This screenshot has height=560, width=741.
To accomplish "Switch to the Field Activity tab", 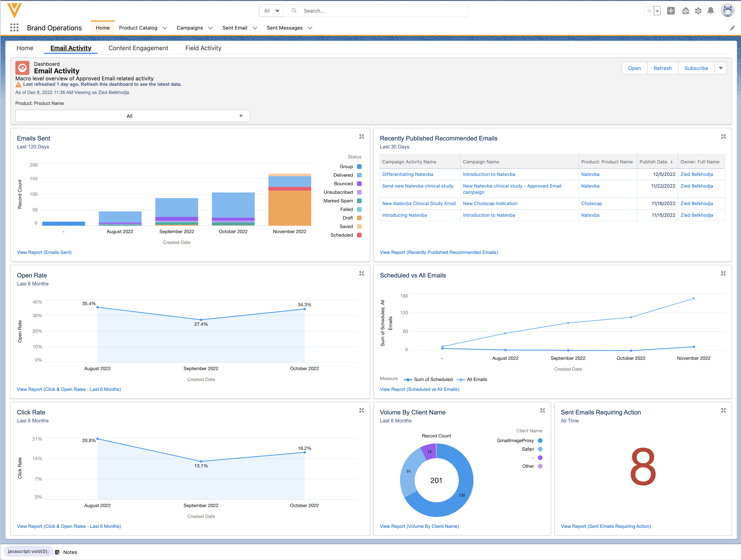I will pyautogui.click(x=203, y=48).
